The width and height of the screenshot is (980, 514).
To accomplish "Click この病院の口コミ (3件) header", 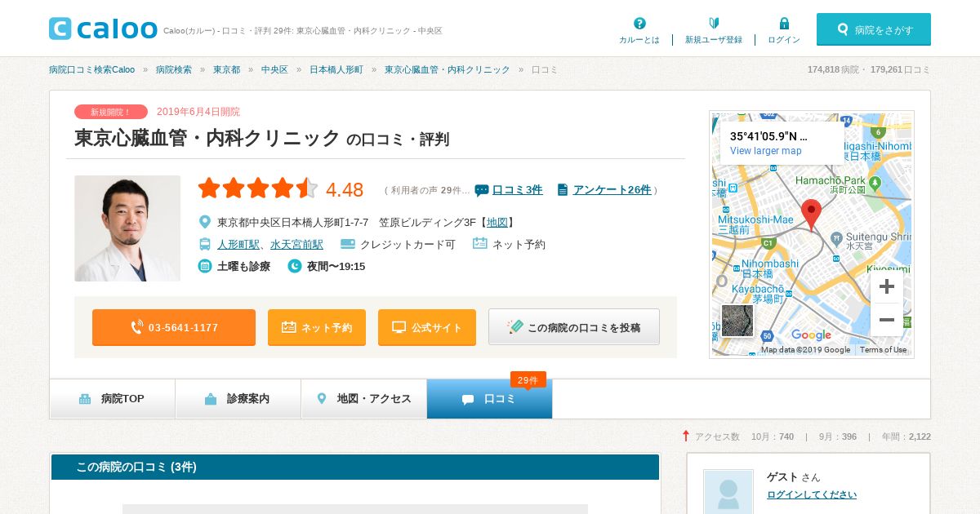I will click(x=355, y=467).
